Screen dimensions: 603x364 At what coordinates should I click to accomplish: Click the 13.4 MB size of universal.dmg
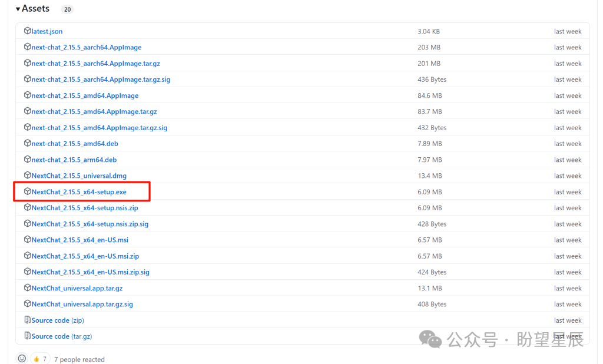click(429, 176)
